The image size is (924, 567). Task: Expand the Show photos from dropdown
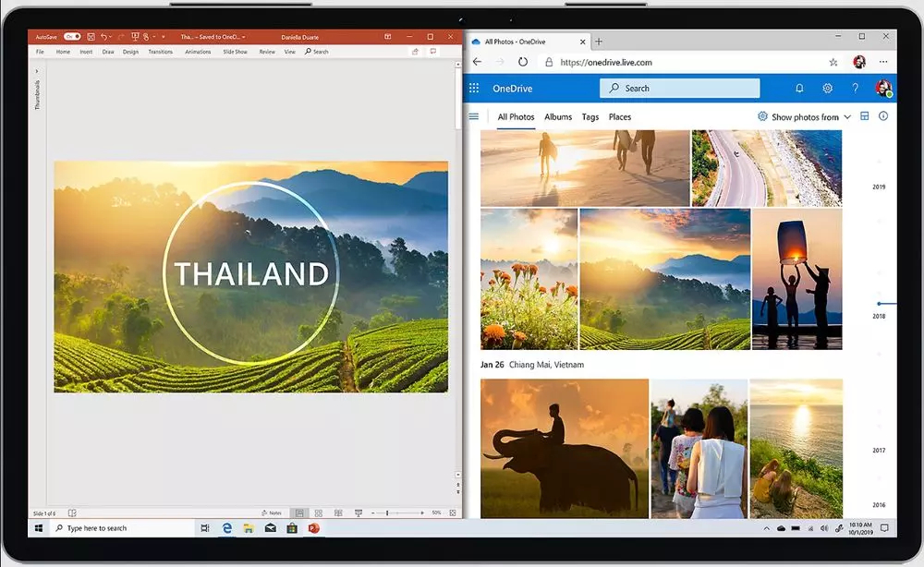coord(804,117)
